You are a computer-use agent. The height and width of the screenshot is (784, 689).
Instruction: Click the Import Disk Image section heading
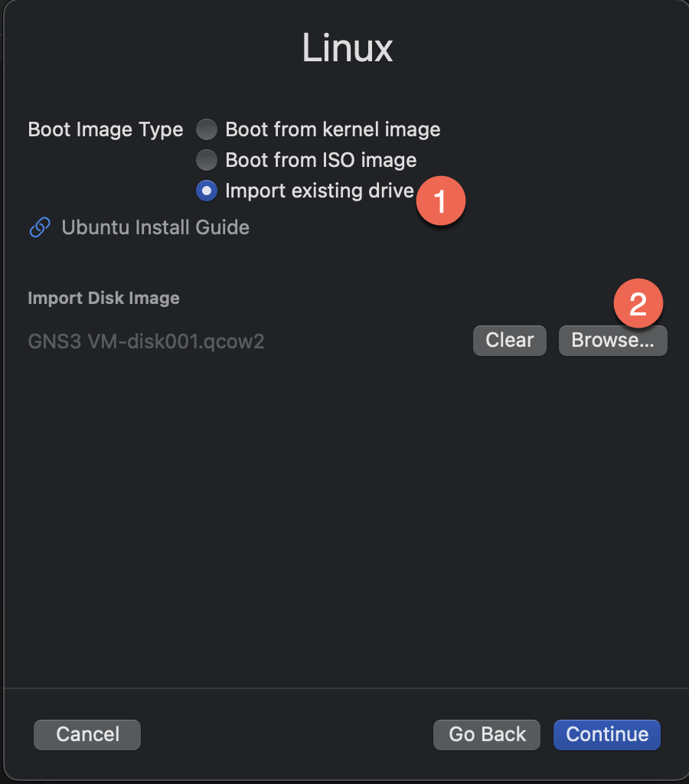click(103, 298)
